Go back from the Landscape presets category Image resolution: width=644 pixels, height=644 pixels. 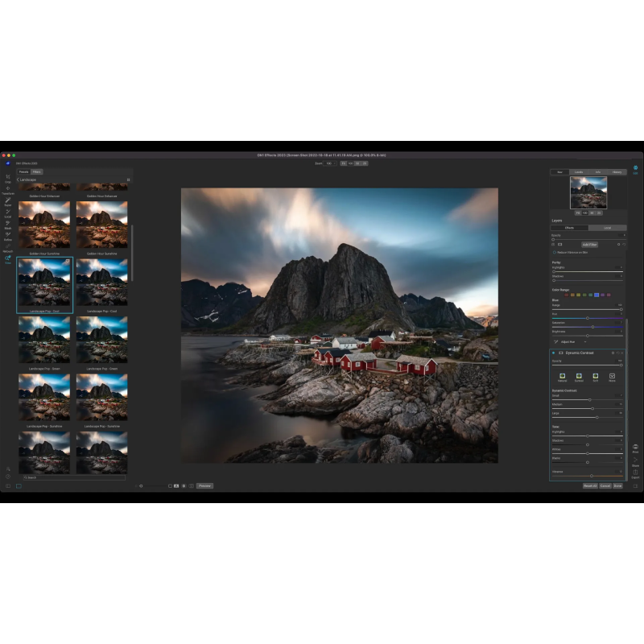[x=19, y=180]
